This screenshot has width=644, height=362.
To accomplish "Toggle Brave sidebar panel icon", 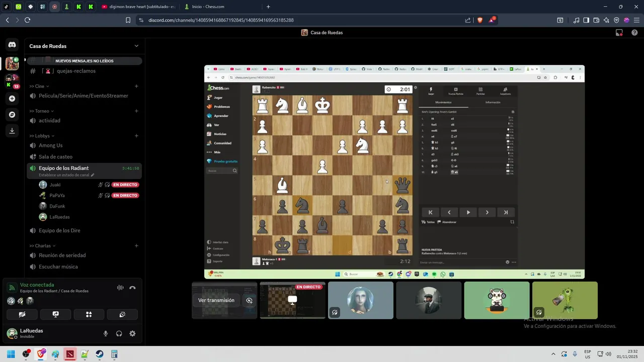I will tap(586, 20).
